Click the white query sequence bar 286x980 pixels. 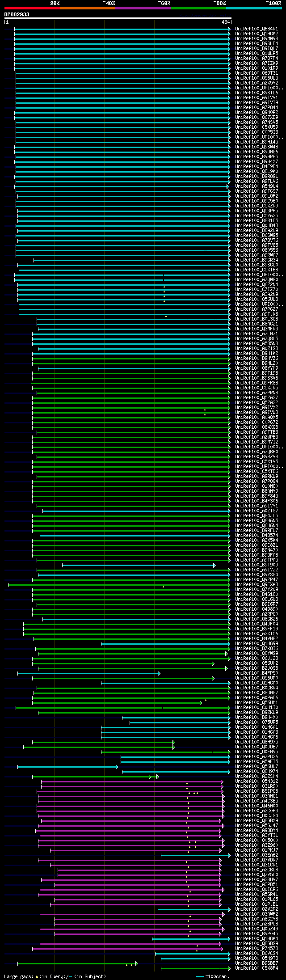(118, 18)
